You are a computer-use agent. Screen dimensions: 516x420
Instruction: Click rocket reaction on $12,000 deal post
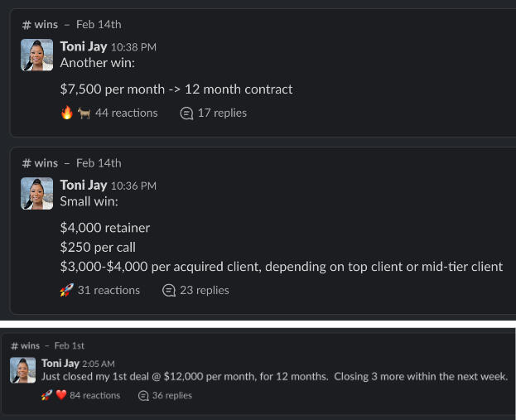[x=46, y=395]
